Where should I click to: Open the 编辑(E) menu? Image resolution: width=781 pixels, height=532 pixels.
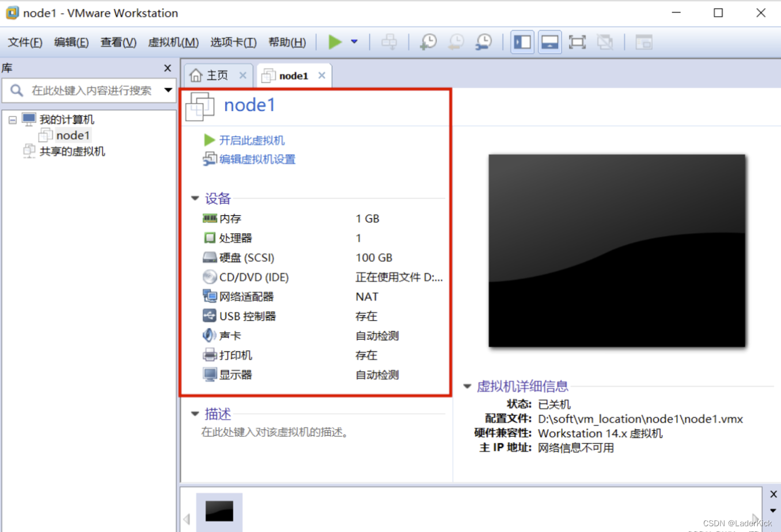coord(71,42)
